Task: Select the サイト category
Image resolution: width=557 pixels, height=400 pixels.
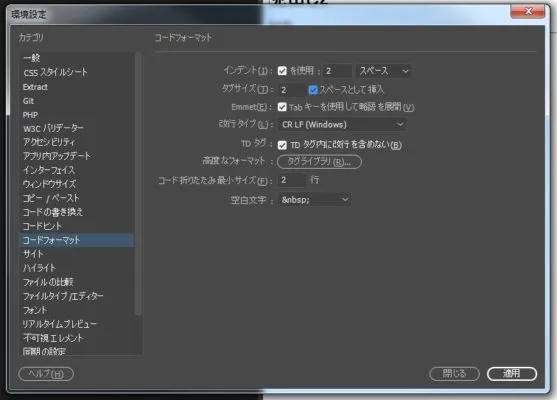Action: tap(77, 254)
